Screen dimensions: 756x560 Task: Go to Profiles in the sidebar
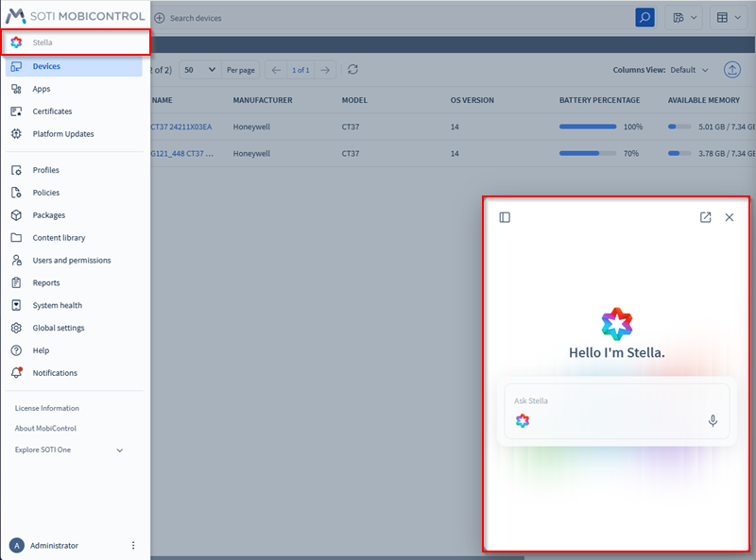[x=45, y=170]
